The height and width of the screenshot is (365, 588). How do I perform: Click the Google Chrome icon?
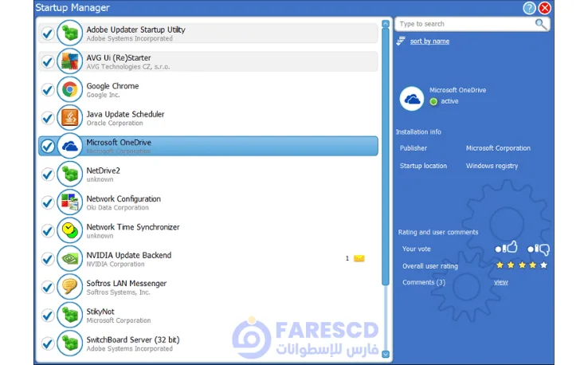coord(70,89)
